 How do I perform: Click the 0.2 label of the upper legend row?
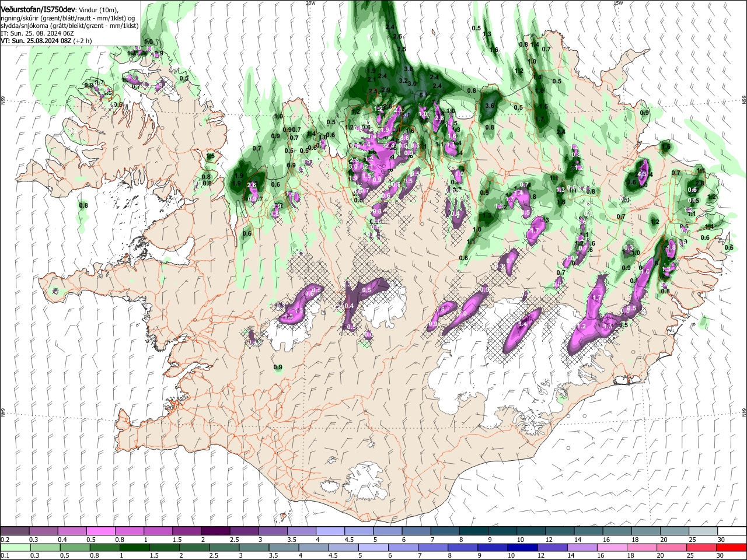(x=5, y=540)
